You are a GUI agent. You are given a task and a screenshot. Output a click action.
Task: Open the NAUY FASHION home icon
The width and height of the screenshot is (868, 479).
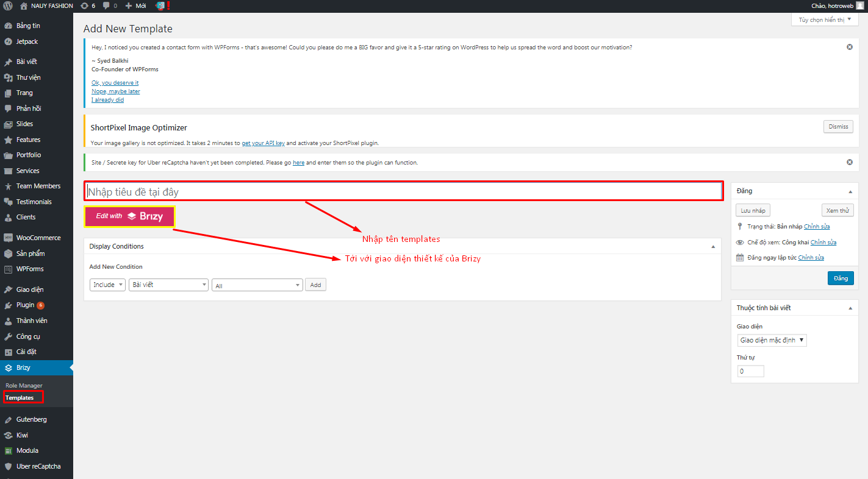(x=24, y=5)
